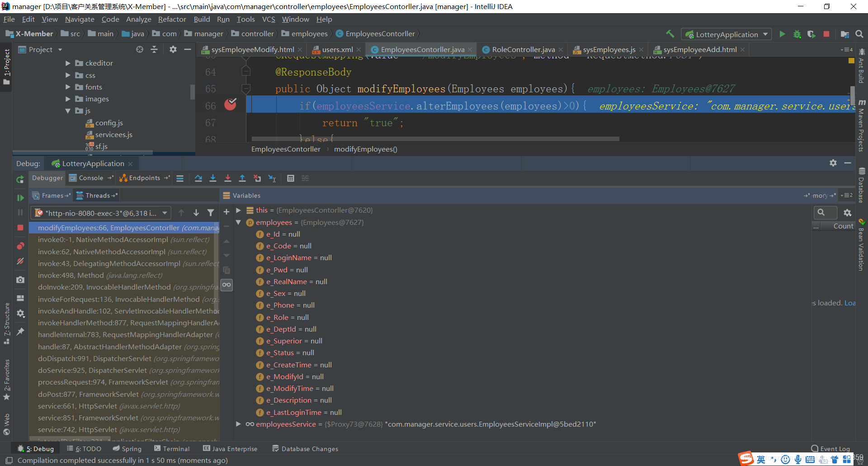868x466 pixels.
Task: Click editor horizontal scrollbar
Action: [x=435, y=139]
